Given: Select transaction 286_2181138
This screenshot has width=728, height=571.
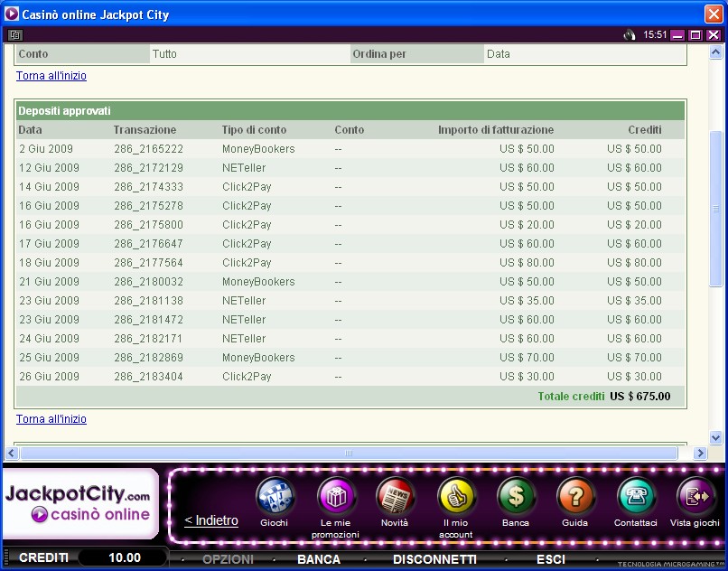Looking at the screenshot, I should [148, 301].
